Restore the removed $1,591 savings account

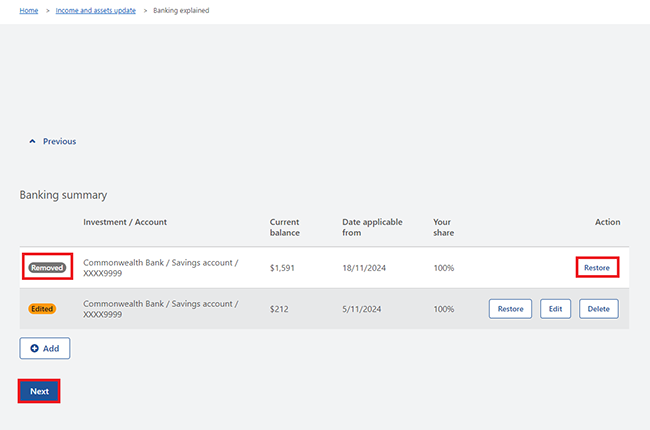click(597, 267)
